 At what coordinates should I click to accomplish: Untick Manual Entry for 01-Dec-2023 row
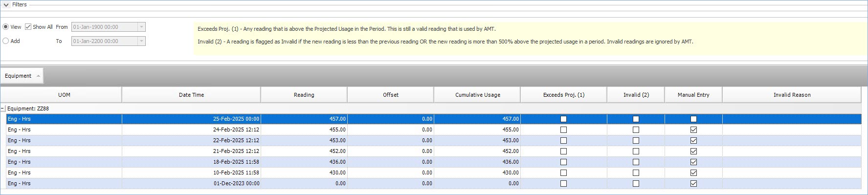click(x=693, y=183)
